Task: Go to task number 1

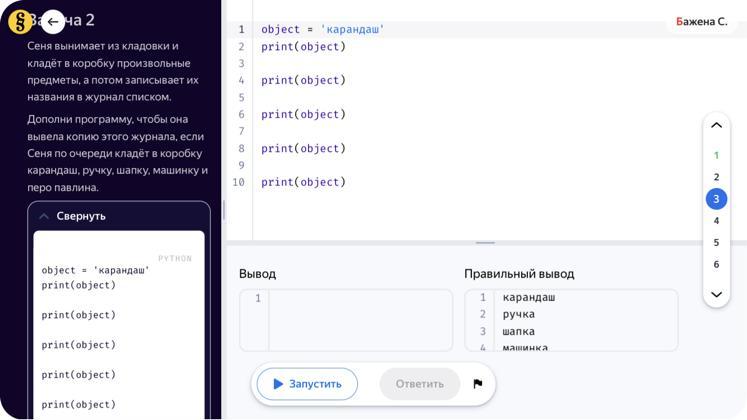Action: click(x=716, y=155)
